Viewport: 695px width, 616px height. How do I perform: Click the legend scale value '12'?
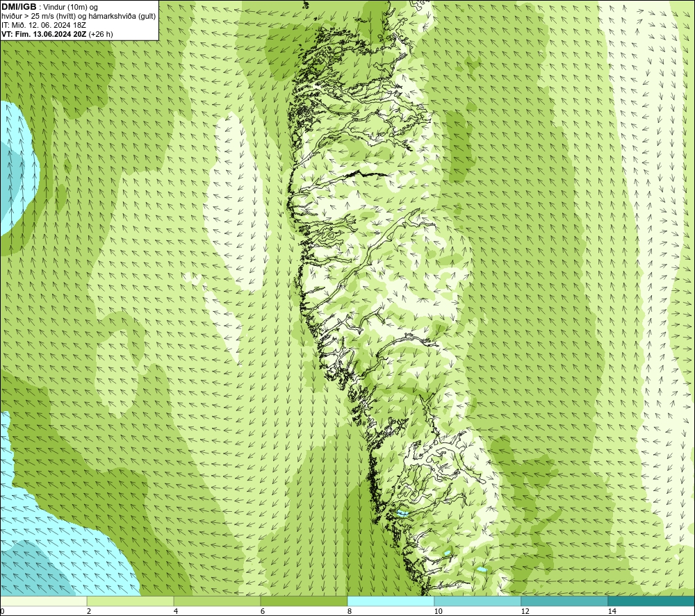525,611
